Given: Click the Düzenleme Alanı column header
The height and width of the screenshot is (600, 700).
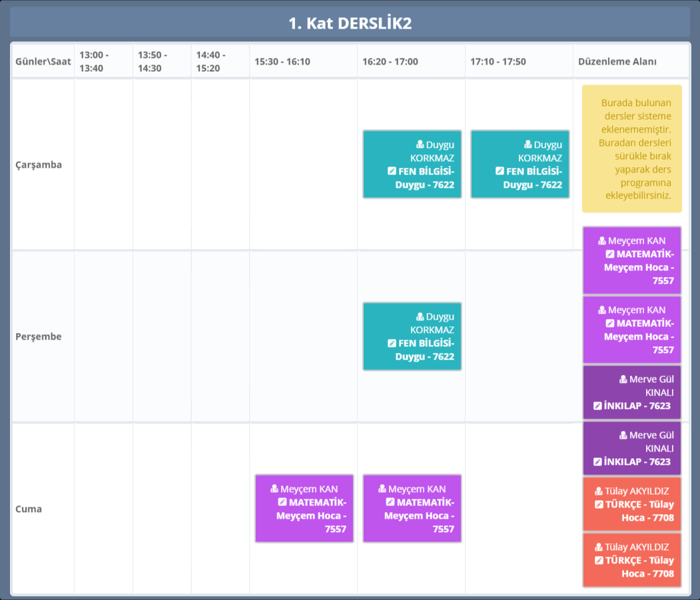Looking at the screenshot, I should [617, 62].
